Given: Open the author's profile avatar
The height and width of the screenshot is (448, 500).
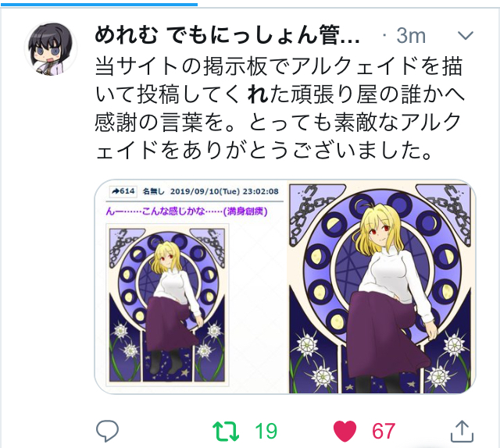Looking at the screenshot, I should pos(51,48).
